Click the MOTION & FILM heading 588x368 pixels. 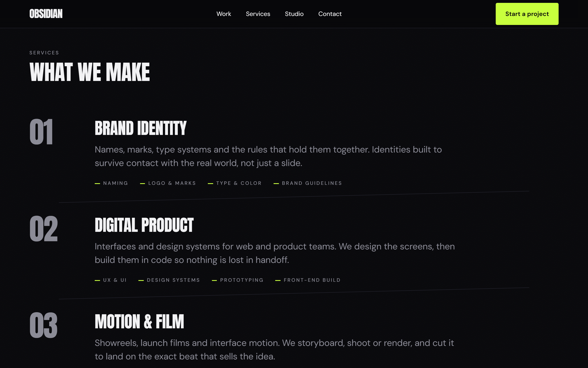139,322
